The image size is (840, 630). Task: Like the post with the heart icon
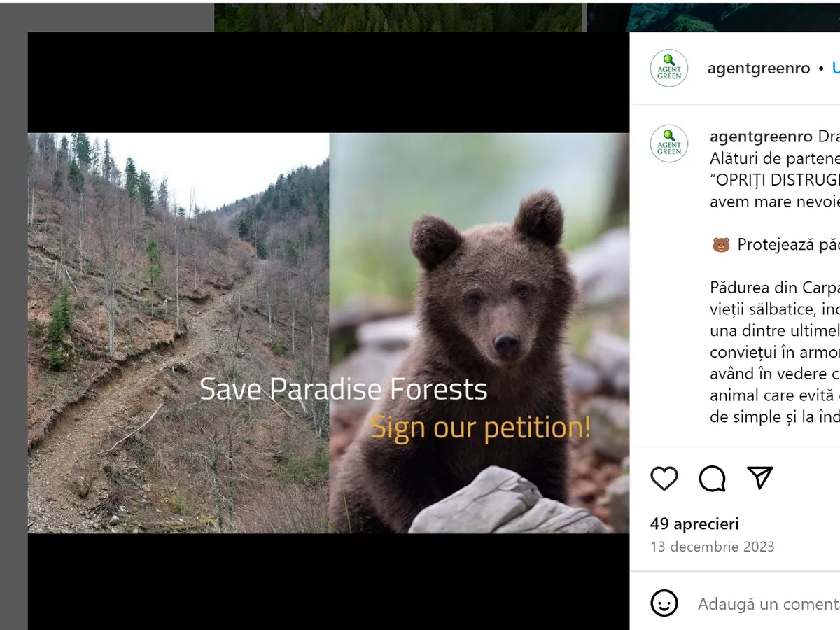[x=664, y=479]
